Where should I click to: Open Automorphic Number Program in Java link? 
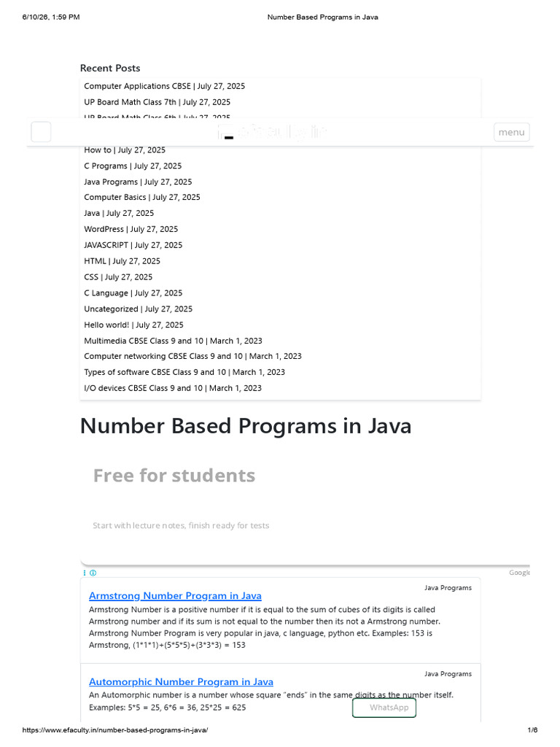[181, 682]
